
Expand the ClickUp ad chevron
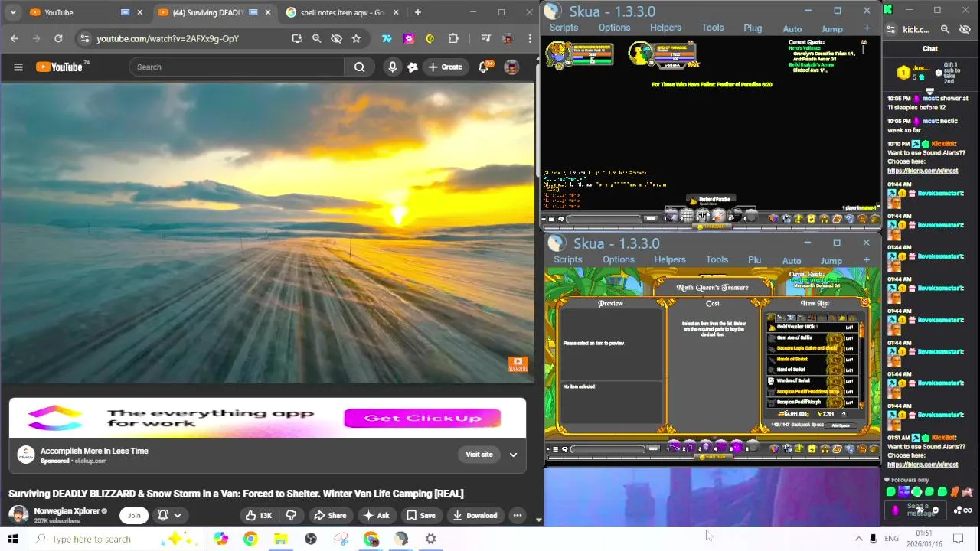coord(513,455)
